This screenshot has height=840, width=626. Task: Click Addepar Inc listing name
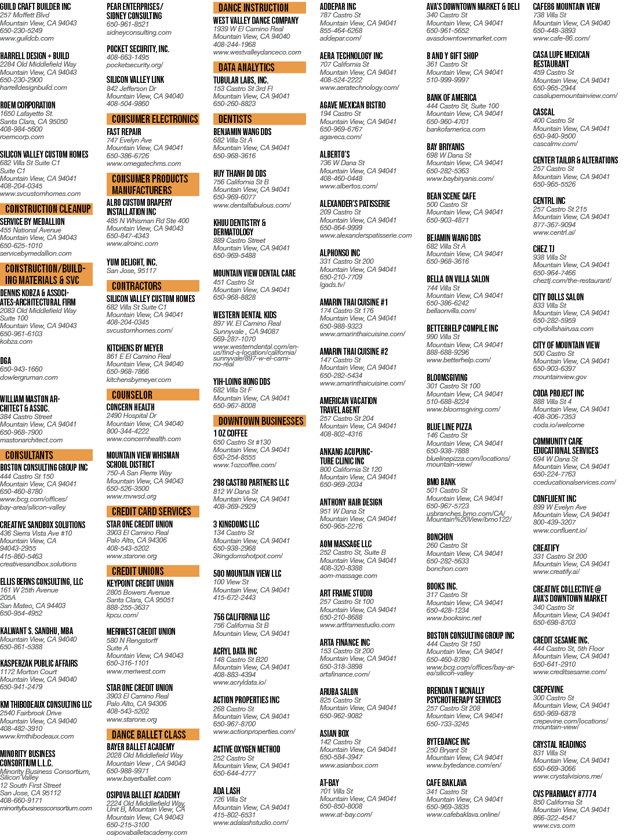[x=338, y=6]
